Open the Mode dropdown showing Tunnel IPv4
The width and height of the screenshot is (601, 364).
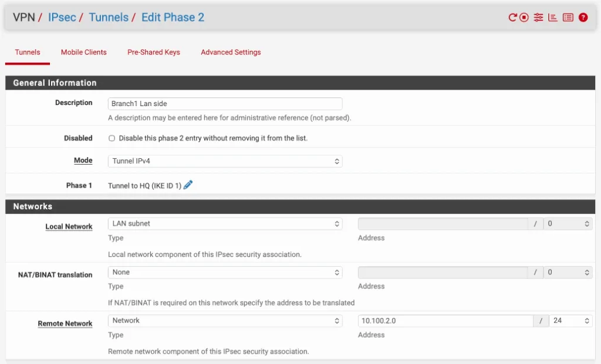[x=225, y=161]
